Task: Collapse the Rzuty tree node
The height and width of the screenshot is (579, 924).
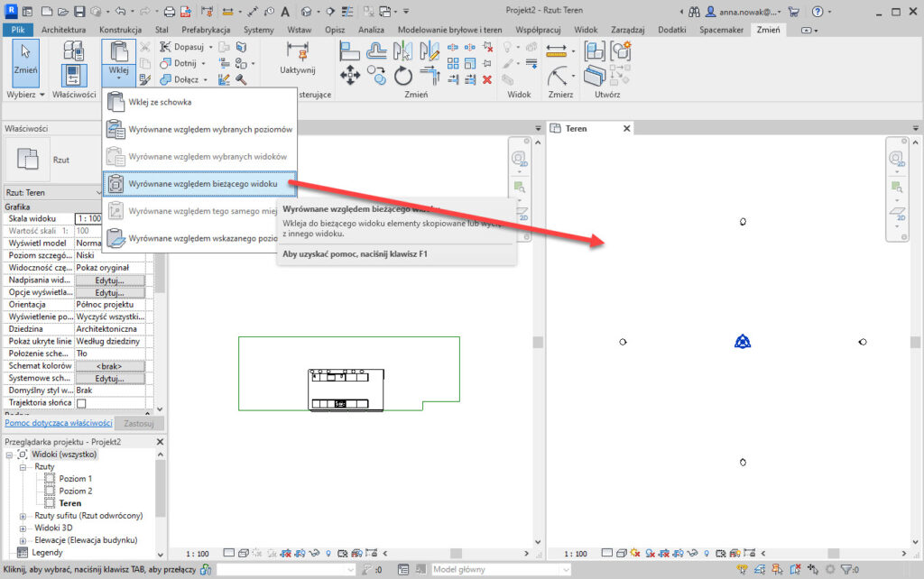Action: click(x=23, y=466)
